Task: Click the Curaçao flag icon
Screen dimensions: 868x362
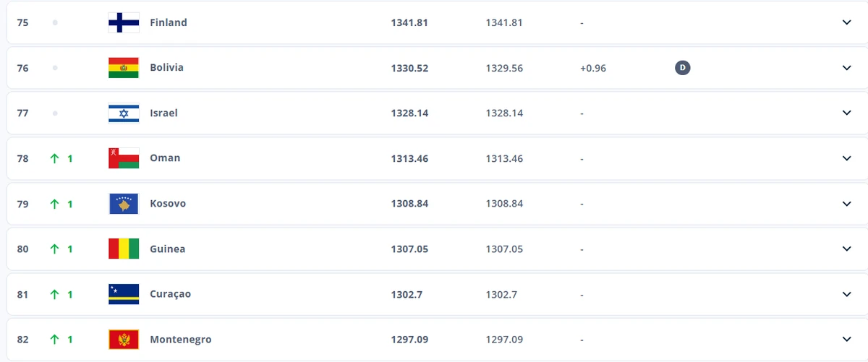Action: pos(124,294)
